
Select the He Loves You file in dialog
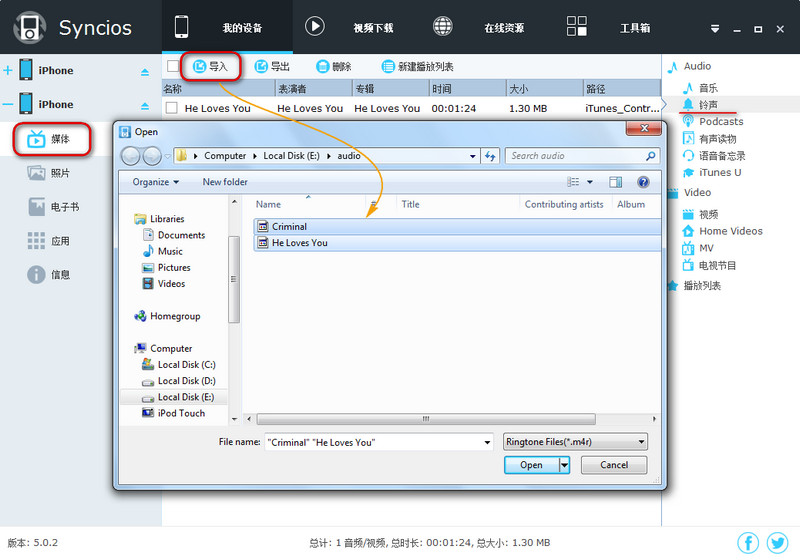[x=457, y=243]
